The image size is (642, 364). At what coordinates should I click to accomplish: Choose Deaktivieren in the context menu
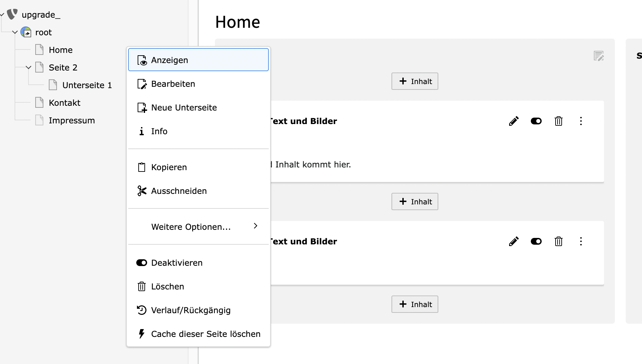coord(177,263)
